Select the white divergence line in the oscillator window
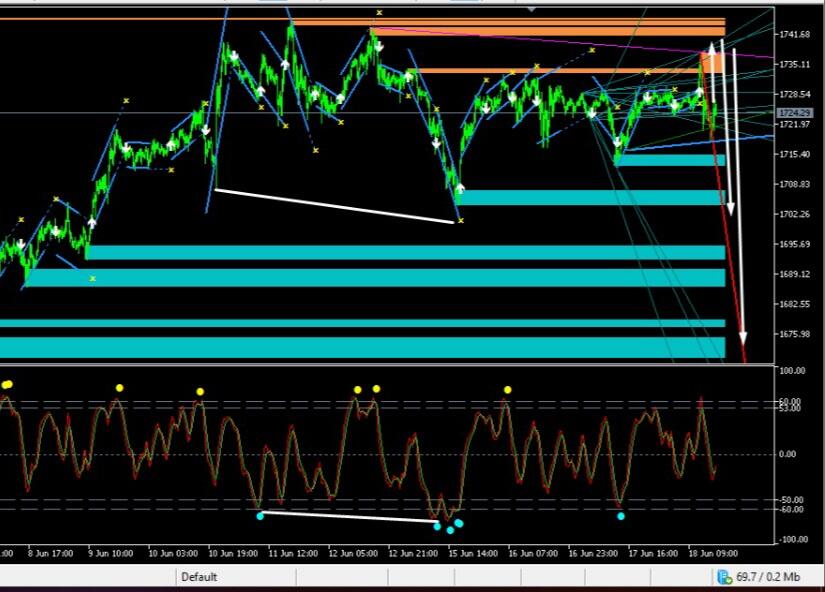825x592 pixels. tap(349, 517)
